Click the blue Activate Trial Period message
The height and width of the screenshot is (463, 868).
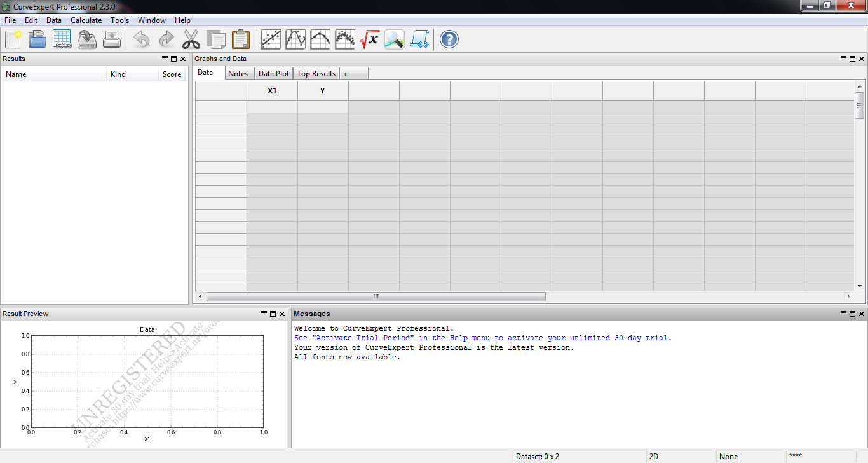pos(483,338)
